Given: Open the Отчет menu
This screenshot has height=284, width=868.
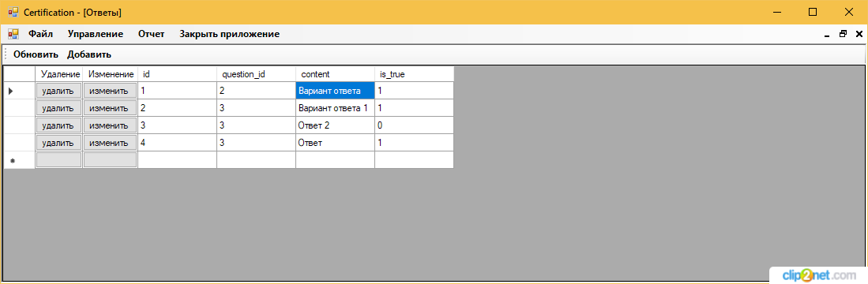Looking at the screenshot, I should click(x=151, y=34).
